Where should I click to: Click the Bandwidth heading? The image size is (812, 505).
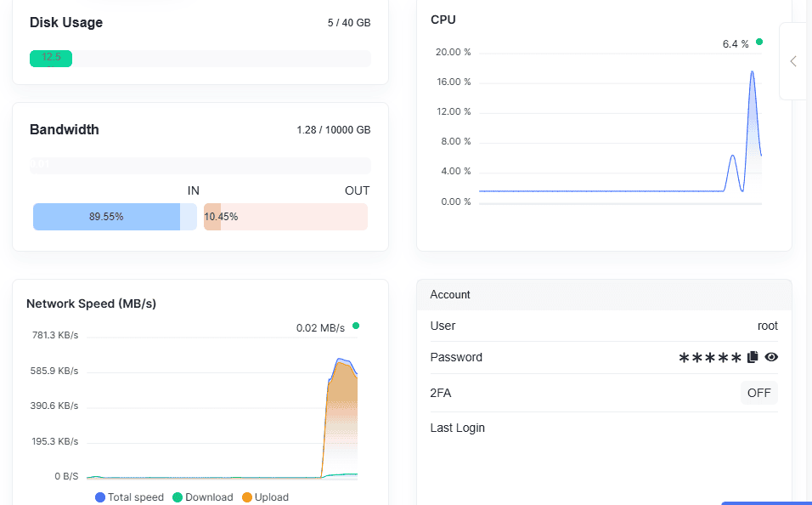[65, 129]
